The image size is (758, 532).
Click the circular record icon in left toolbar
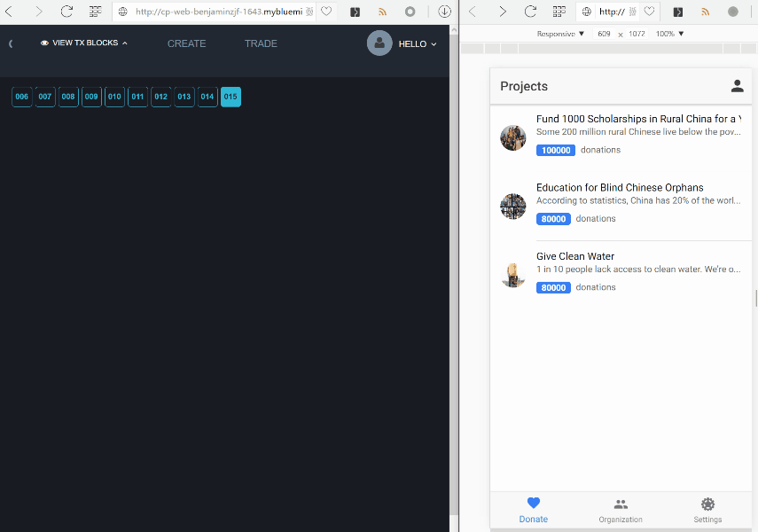[410, 12]
